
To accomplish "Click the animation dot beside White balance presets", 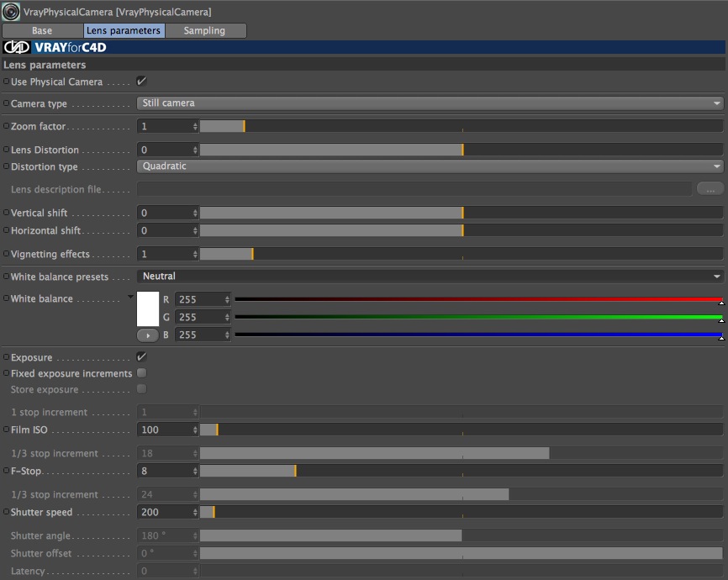I will [x=7, y=277].
